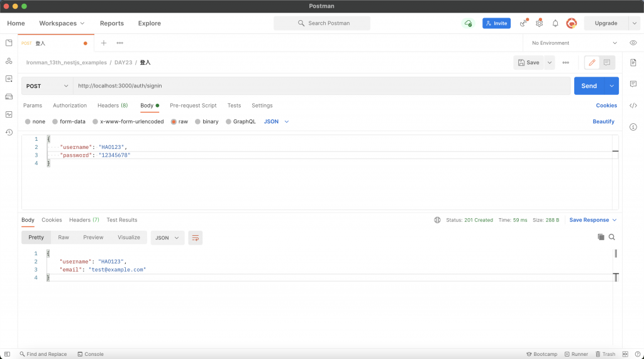The height and width of the screenshot is (359, 644).
Task: Click the Search Postman field
Action: click(322, 23)
